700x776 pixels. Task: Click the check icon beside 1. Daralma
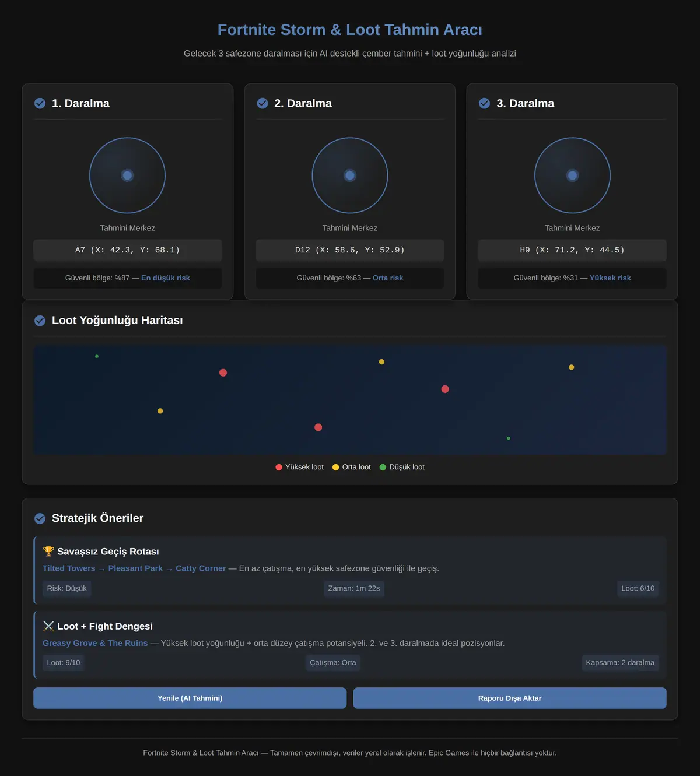coord(40,103)
